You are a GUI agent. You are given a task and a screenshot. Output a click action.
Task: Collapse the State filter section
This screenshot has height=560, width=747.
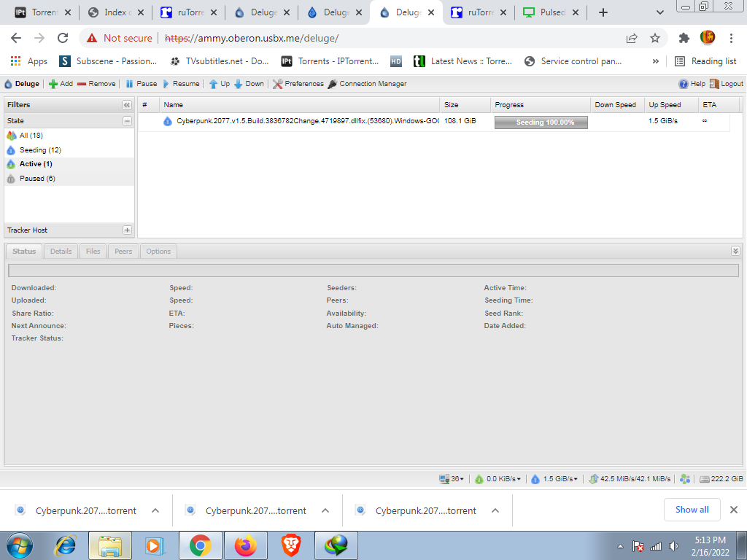[x=127, y=121]
